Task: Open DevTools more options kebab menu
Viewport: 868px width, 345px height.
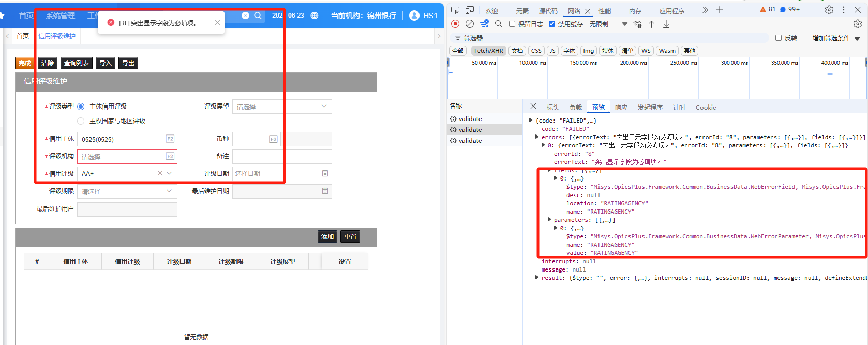Action: pos(844,10)
